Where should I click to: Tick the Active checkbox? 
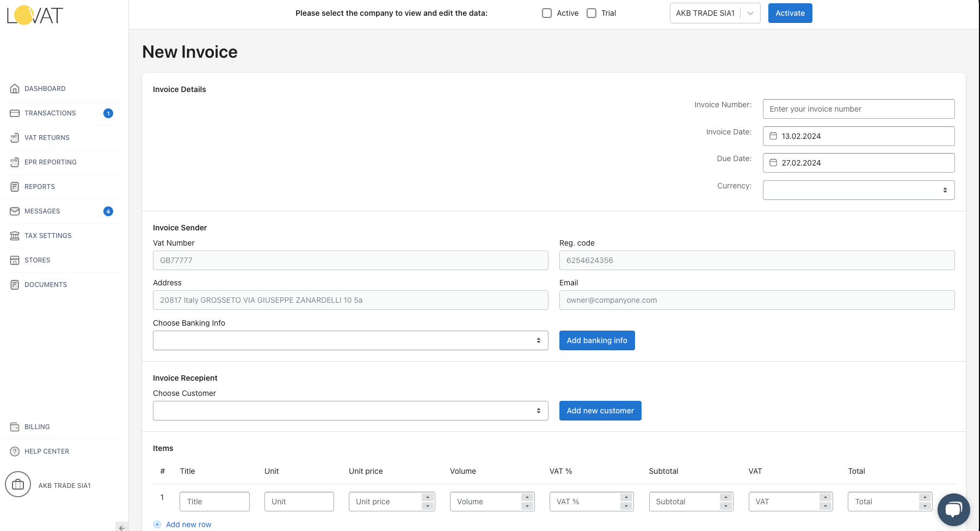(x=547, y=13)
